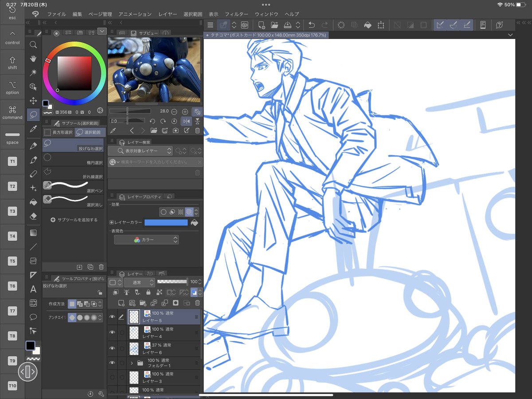Click the new raster layer icon

(121, 303)
